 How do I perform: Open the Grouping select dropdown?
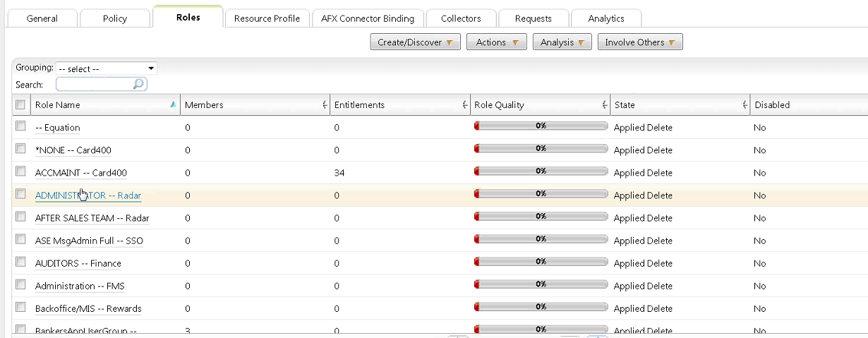click(x=106, y=68)
